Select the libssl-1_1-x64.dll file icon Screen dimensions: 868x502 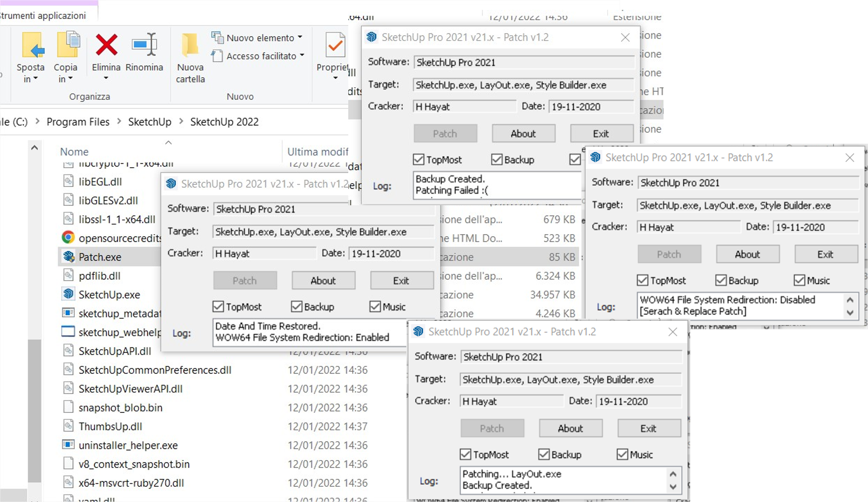click(68, 219)
